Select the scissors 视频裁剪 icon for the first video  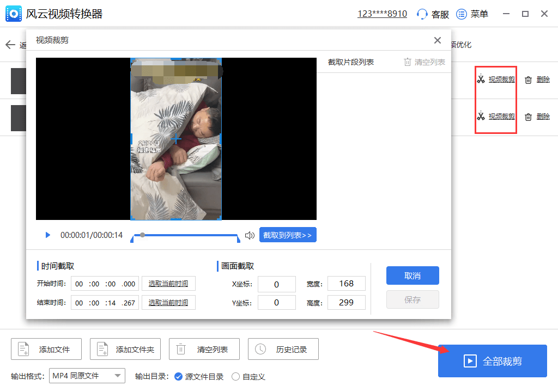point(482,79)
